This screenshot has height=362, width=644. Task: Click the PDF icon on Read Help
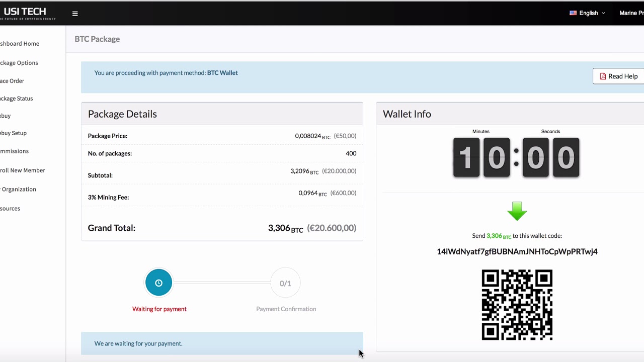point(603,76)
